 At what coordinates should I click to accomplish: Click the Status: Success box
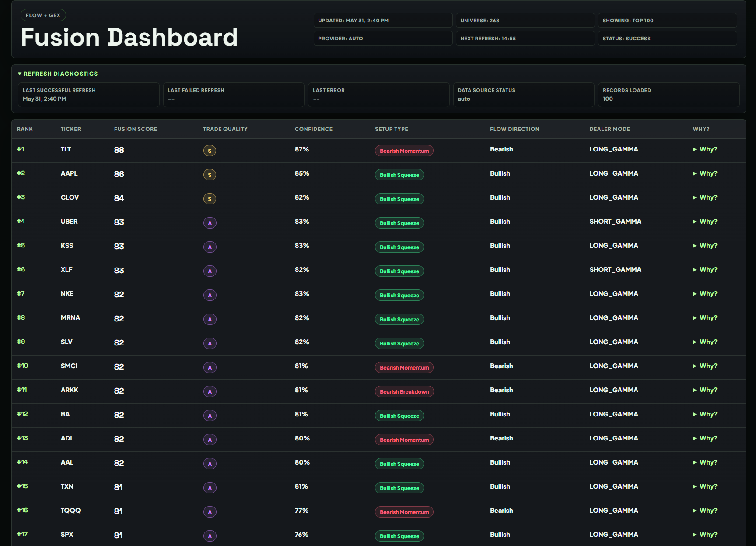click(x=667, y=38)
